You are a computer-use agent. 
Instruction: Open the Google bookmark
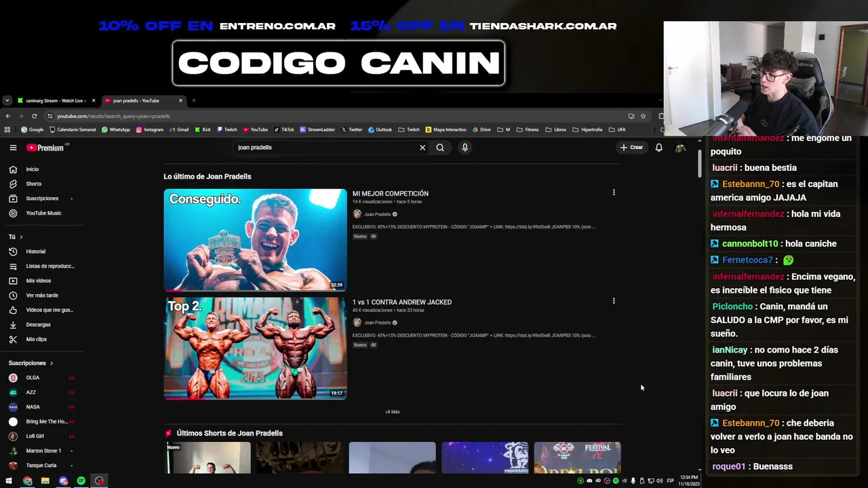pos(32,129)
